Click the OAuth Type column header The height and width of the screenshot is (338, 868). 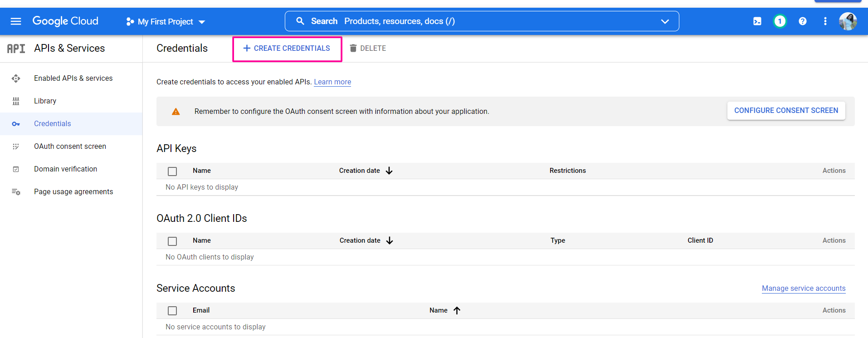click(558, 240)
